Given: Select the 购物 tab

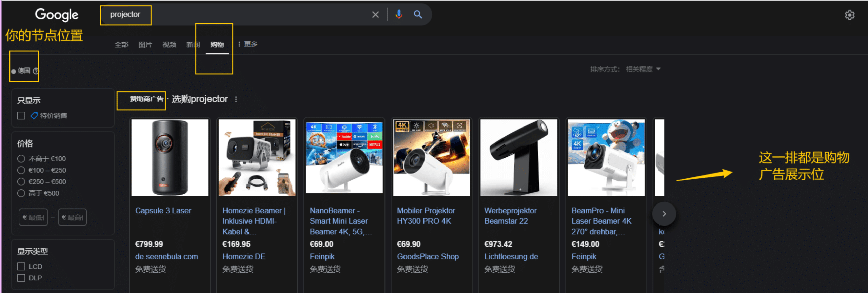Looking at the screenshot, I should 217,45.
